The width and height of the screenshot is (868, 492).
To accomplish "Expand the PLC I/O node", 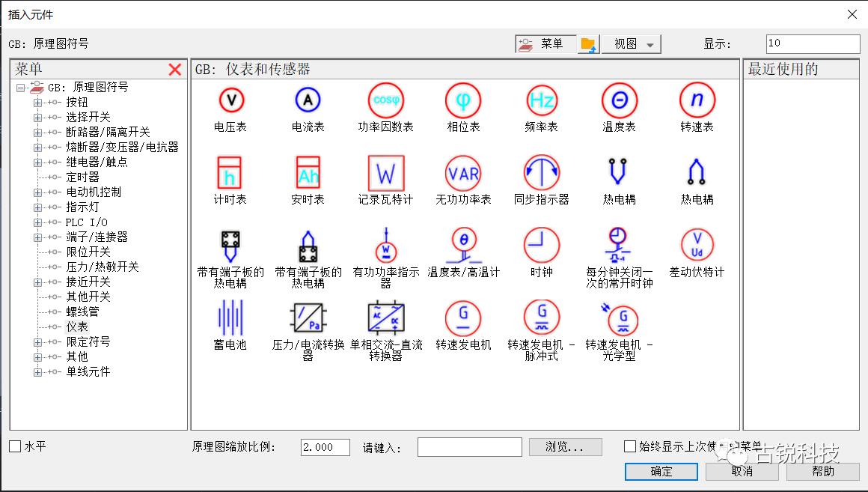I will coord(37,222).
